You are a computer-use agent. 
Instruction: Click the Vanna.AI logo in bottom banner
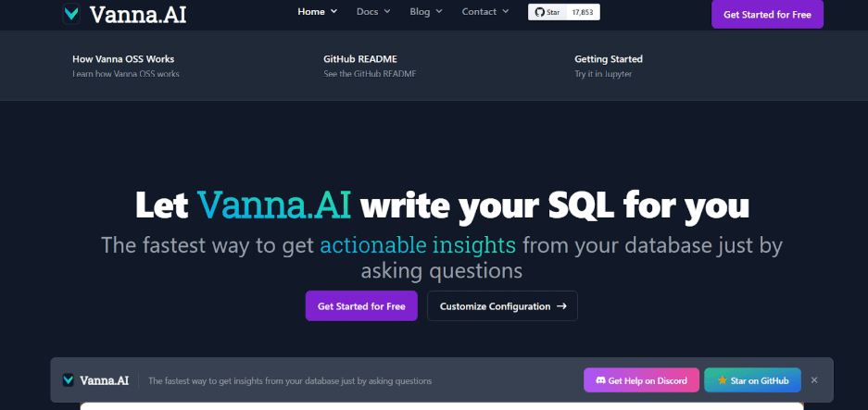95,380
